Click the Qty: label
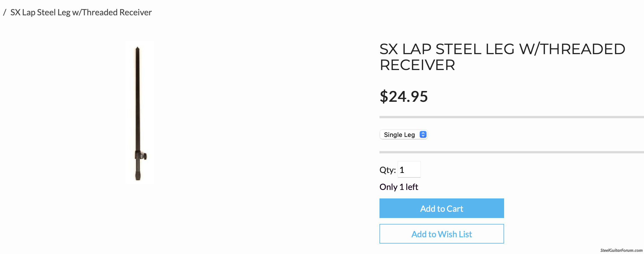 pos(387,170)
